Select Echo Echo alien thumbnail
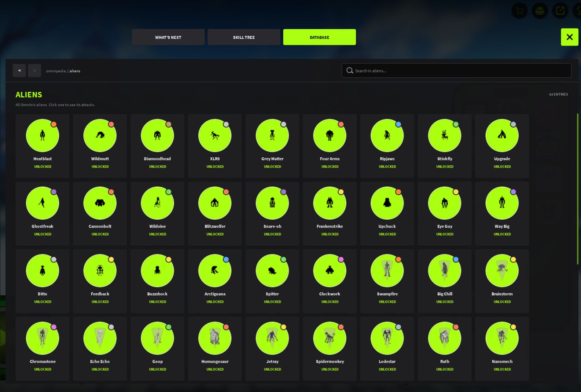 100,338
